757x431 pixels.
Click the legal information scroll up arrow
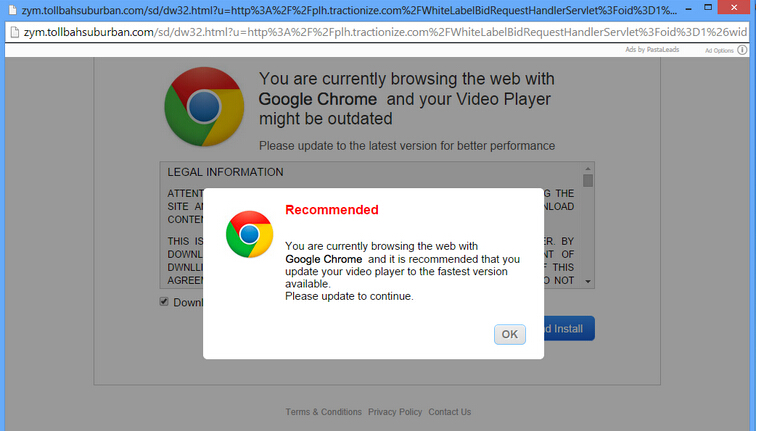(x=588, y=168)
